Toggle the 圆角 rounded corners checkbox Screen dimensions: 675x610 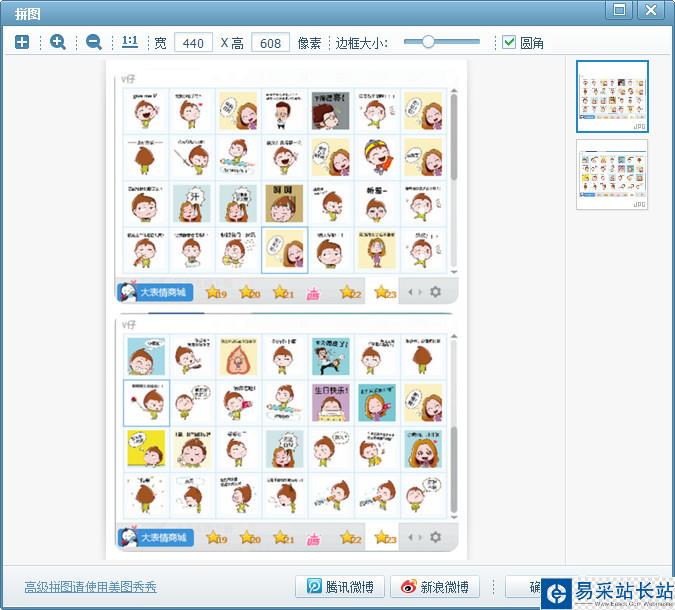pos(509,42)
